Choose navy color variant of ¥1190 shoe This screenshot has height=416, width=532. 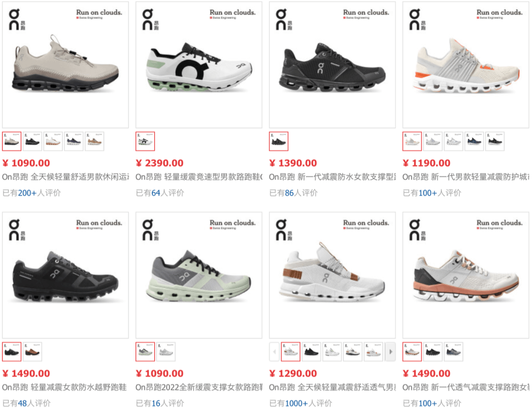474,141
